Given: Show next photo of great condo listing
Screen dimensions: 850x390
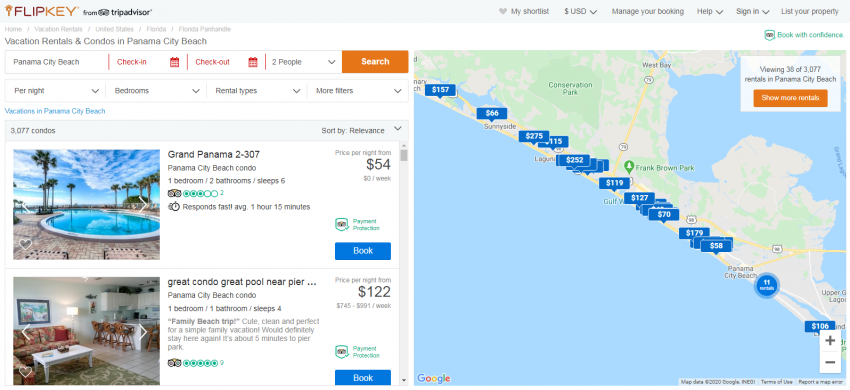Looking at the screenshot, I should (143, 332).
